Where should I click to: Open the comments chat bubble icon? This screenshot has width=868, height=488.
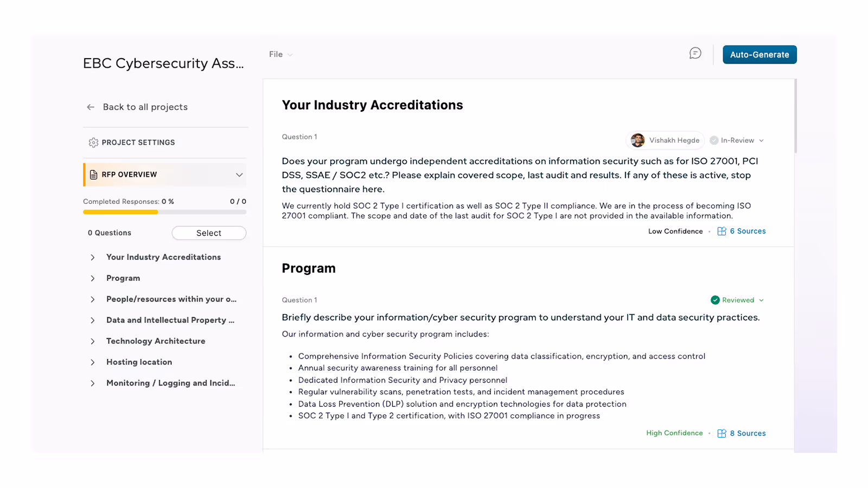(695, 53)
